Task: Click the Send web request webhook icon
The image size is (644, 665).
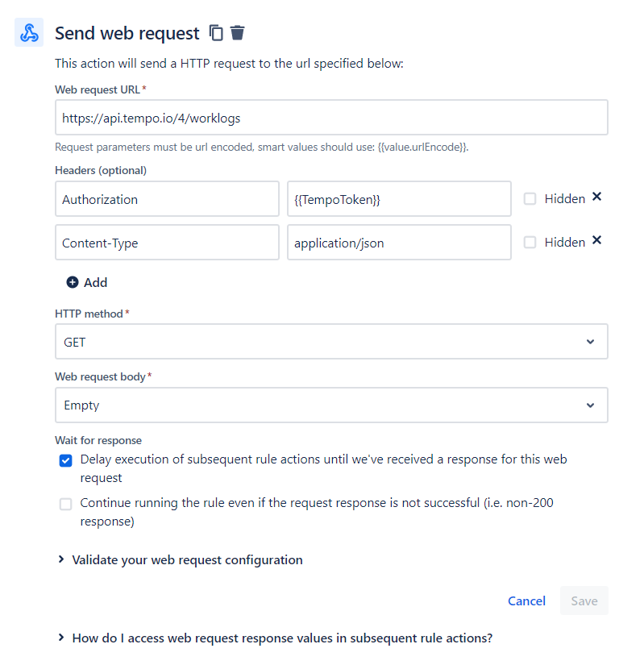Action: [28, 31]
